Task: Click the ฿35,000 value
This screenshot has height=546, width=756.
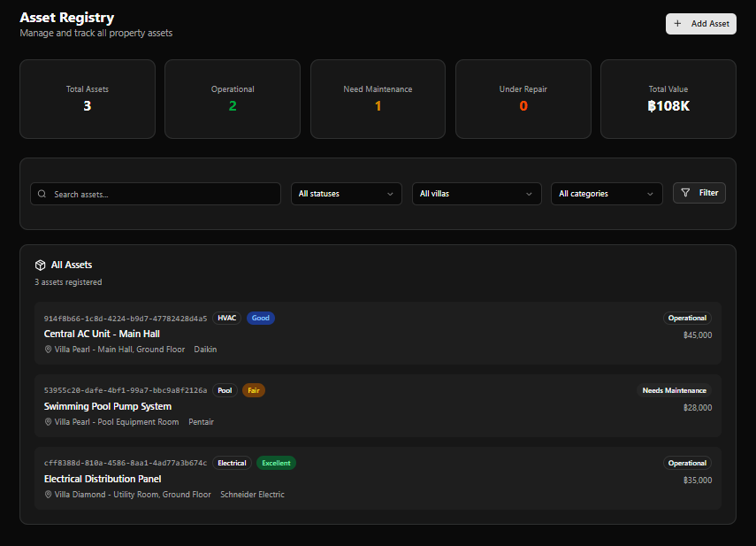Action: click(x=698, y=481)
